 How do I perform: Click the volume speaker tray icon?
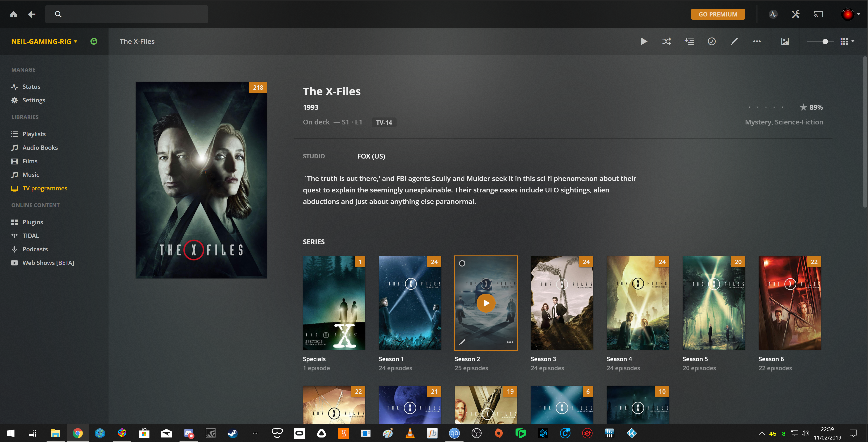tap(805, 433)
